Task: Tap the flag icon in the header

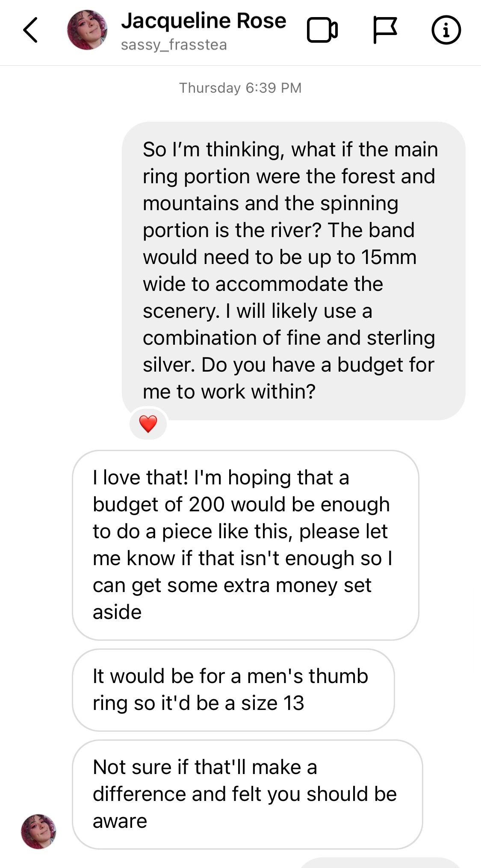Action: coord(384,30)
